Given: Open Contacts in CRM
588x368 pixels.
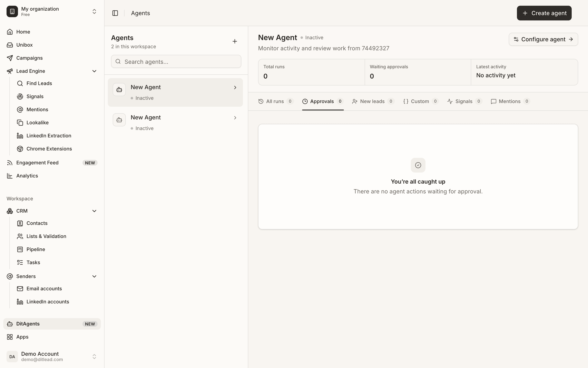Looking at the screenshot, I should point(57,223).
